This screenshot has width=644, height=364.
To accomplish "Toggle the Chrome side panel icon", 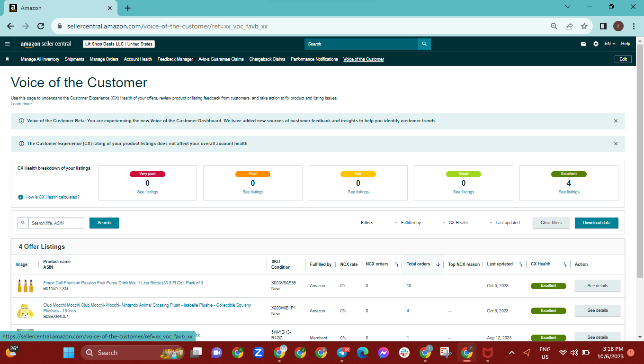I will [x=603, y=26].
